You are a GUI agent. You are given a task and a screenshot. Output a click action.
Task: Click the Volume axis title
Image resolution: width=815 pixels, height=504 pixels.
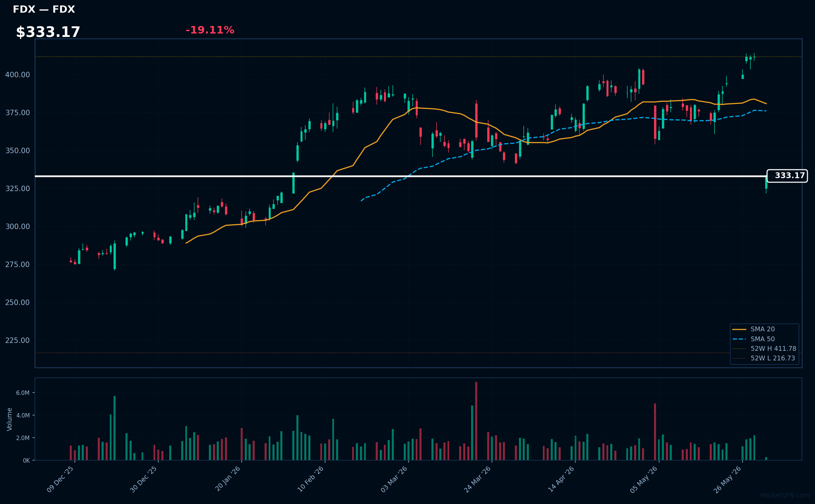pos(9,419)
